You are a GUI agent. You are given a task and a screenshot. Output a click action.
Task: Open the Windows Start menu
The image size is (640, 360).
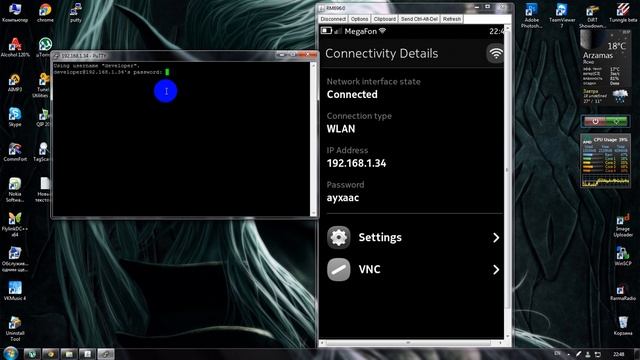coord(11,353)
